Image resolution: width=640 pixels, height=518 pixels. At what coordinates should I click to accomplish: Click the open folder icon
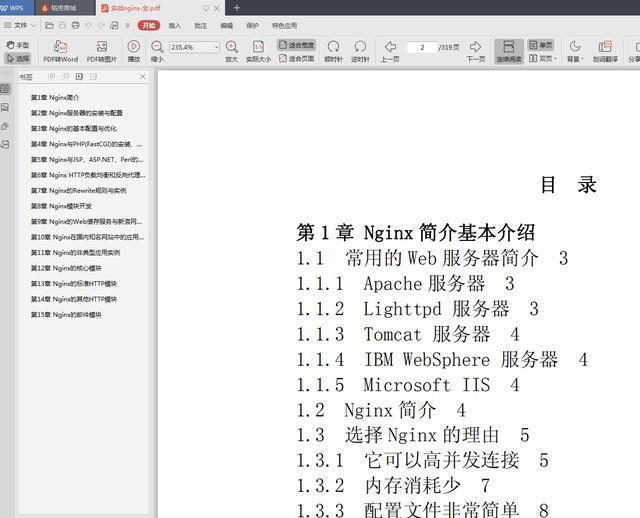49,25
